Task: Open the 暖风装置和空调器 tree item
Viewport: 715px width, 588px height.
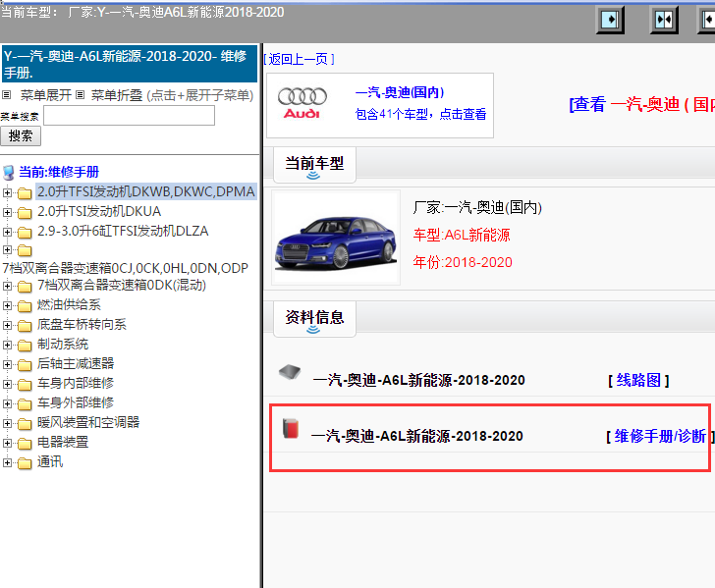Action: (88, 422)
